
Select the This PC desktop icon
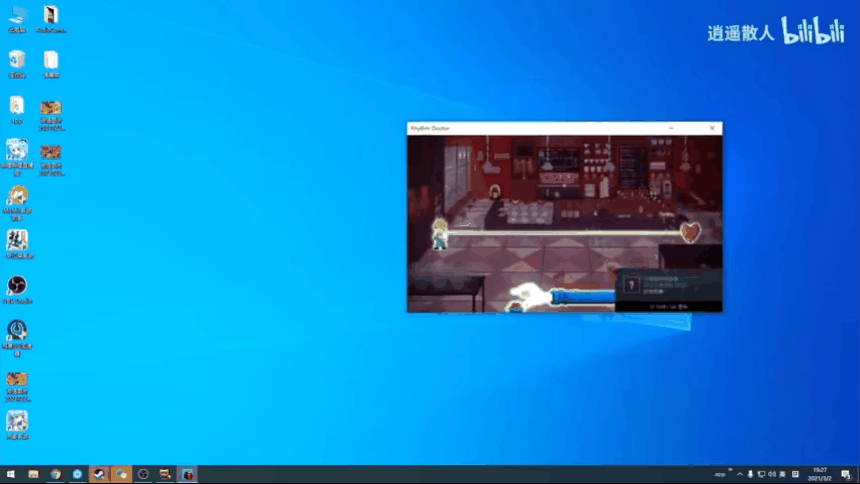point(17,19)
